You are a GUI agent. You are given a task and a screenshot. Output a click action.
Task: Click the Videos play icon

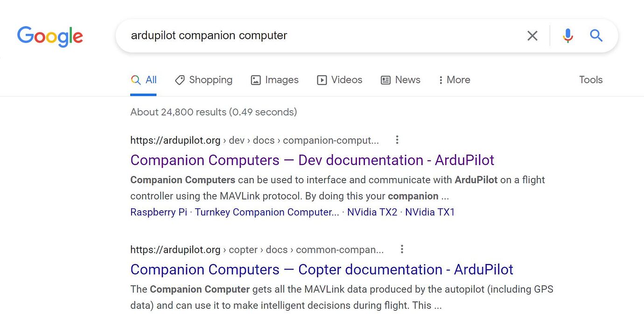[322, 80]
